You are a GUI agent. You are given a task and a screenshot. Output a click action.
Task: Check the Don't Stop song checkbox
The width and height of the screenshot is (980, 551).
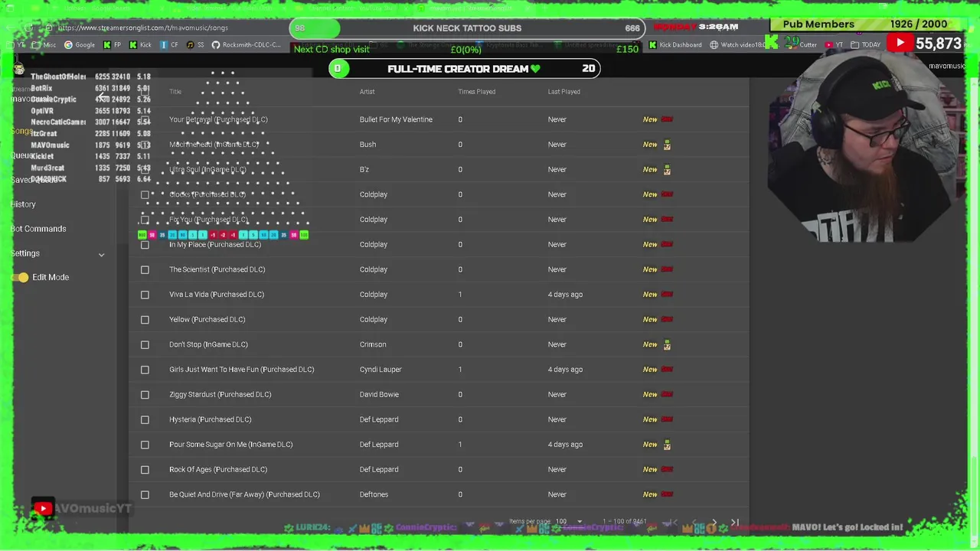[145, 344]
